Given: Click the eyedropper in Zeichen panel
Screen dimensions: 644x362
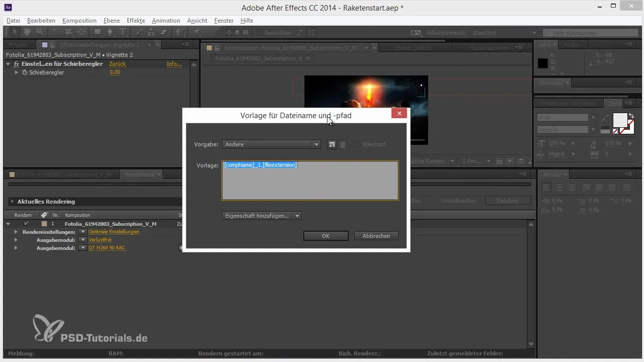Looking at the screenshot, I should [x=605, y=118].
